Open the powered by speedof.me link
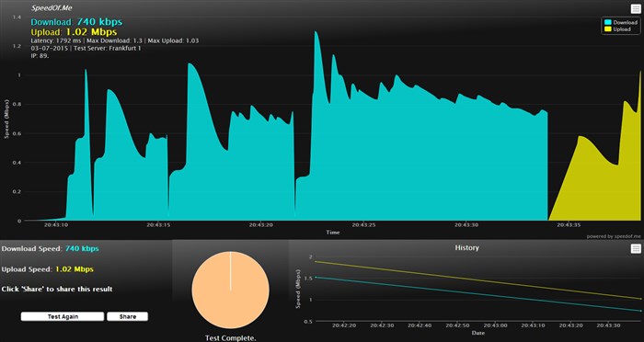This screenshot has height=342, width=644. (x=614, y=236)
